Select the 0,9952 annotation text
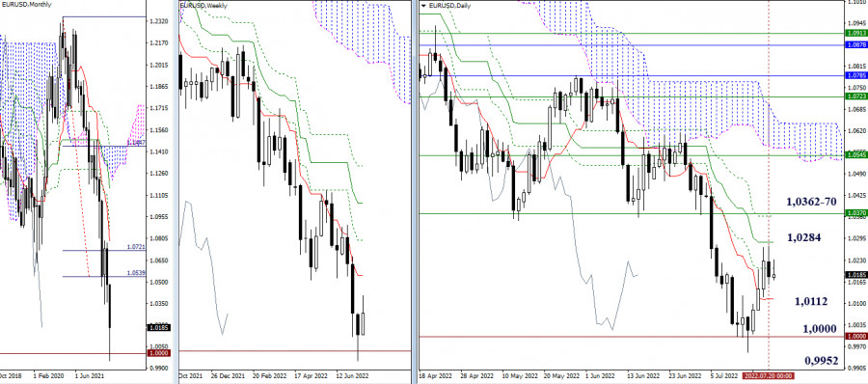Screen dimensions: 868x384 point(821,360)
